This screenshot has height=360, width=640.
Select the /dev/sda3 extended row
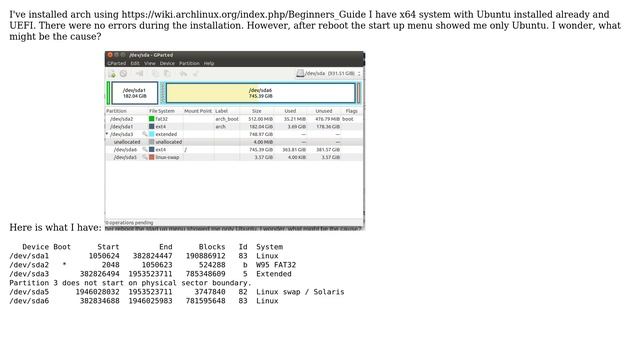pyautogui.click(x=234, y=134)
